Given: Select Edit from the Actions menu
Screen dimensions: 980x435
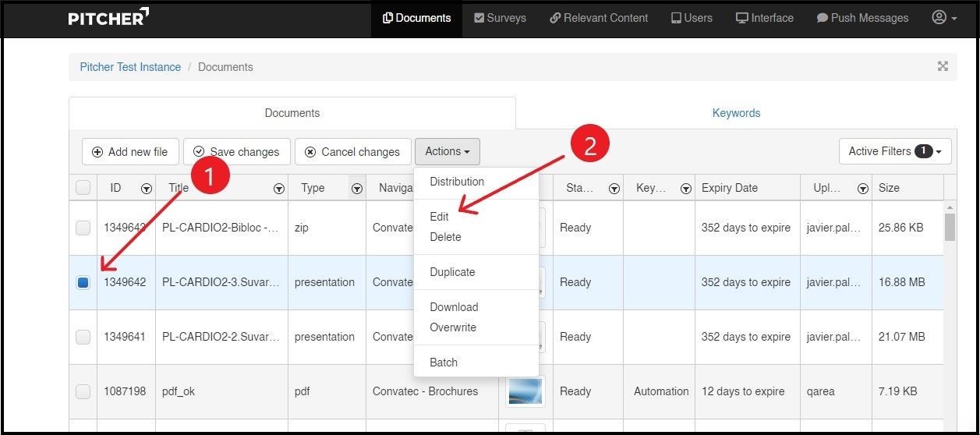Looking at the screenshot, I should tap(439, 217).
